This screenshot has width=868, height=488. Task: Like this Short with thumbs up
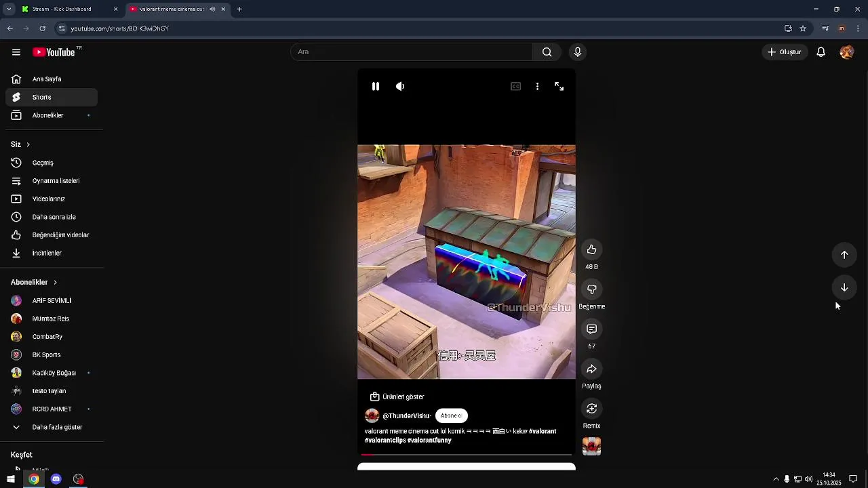tap(591, 249)
